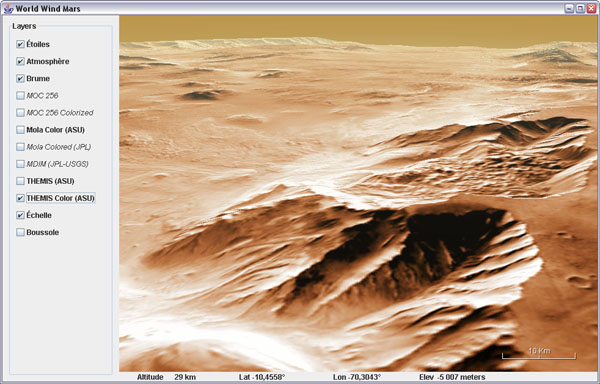Click the Altitude readout in status bar
The height and width of the screenshot is (384, 600).
tap(166, 377)
